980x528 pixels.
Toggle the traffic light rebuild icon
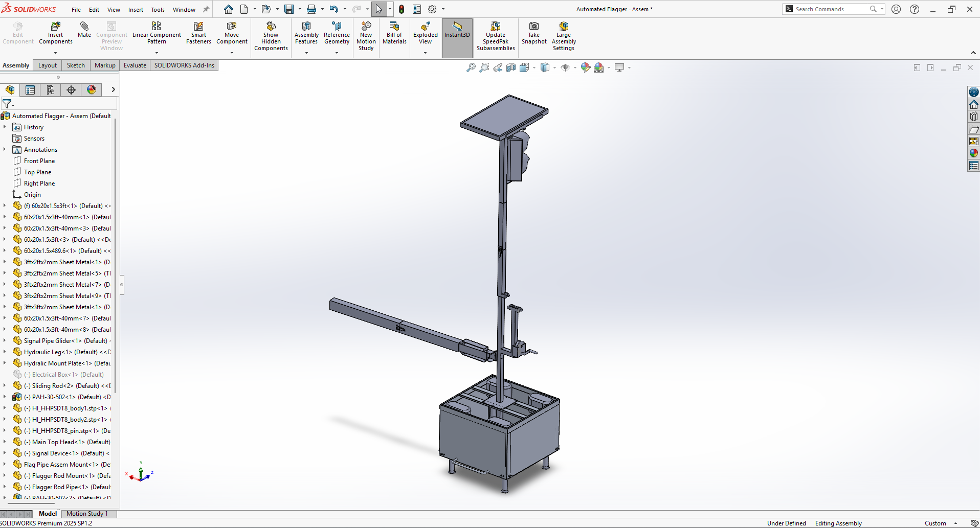point(402,9)
